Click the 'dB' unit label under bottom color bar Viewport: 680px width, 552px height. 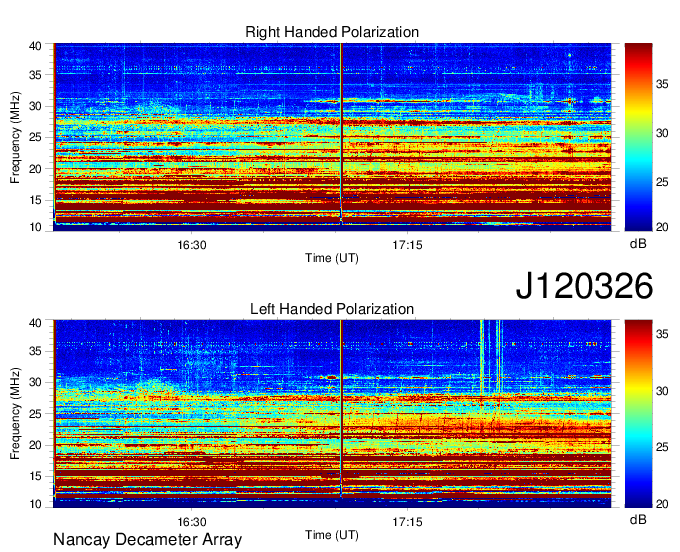click(638, 520)
